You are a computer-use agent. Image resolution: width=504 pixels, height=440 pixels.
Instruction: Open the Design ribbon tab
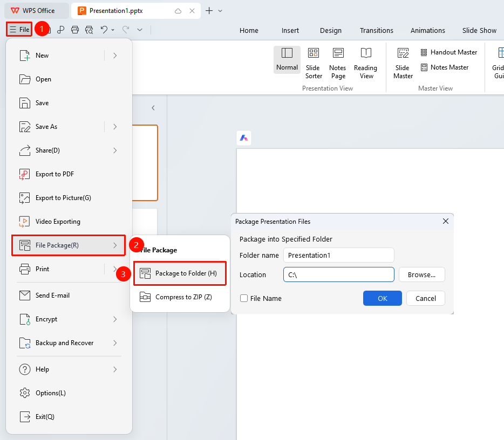point(331,31)
